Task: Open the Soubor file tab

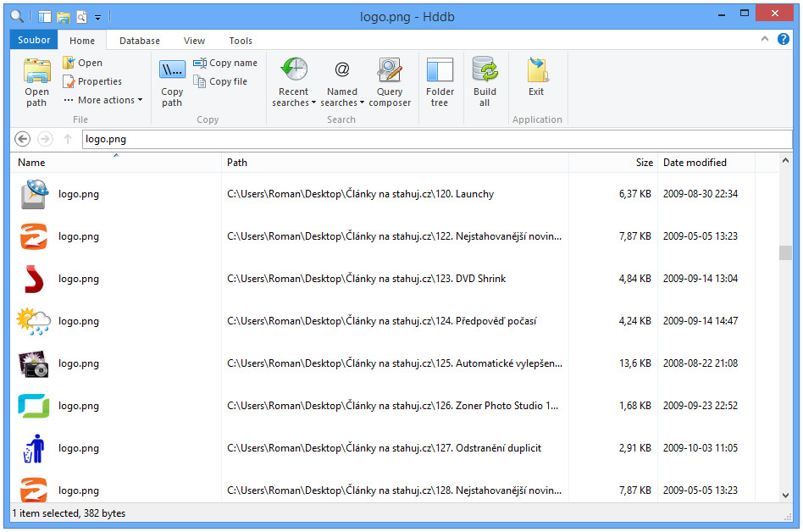Action: click(34, 40)
